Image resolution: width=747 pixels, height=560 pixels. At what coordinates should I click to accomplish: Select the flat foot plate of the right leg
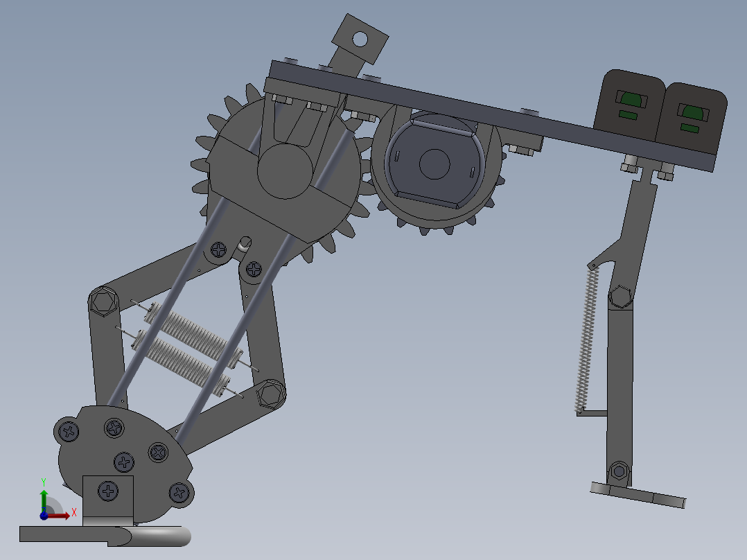[x=638, y=495]
